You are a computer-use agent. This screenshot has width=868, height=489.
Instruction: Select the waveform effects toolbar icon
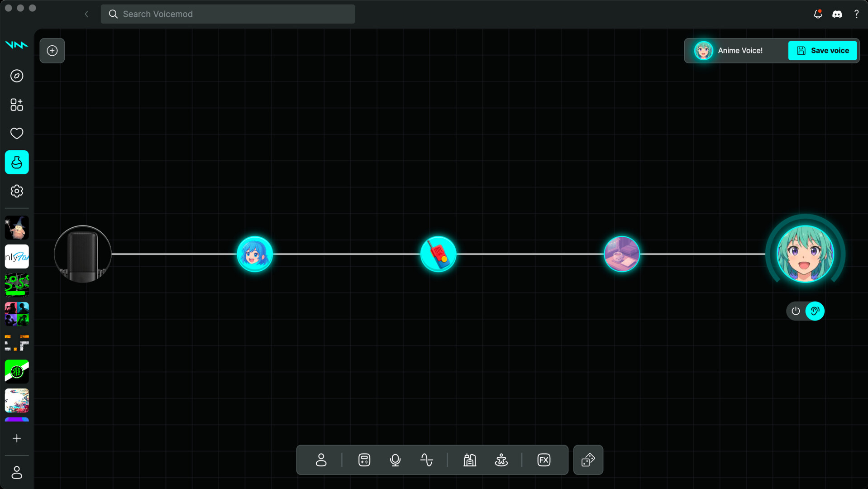click(x=426, y=460)
